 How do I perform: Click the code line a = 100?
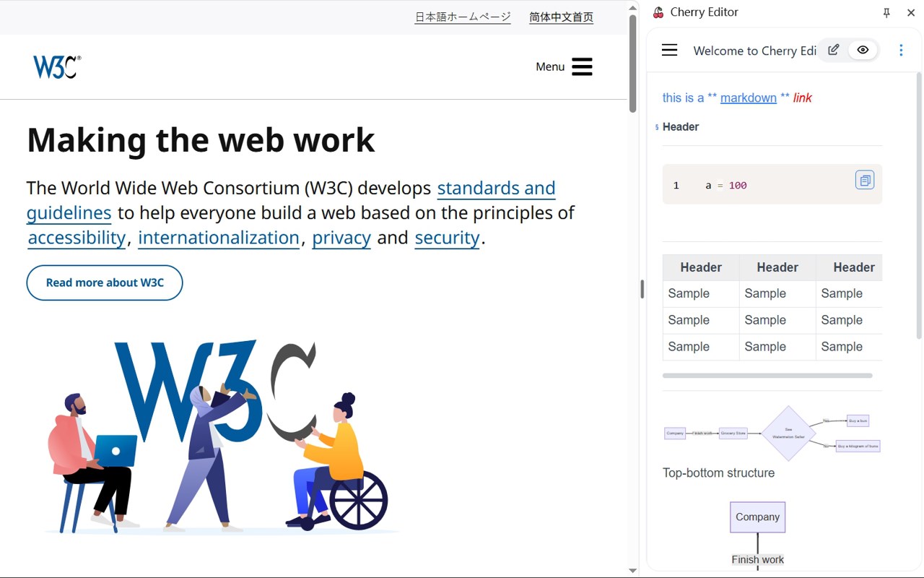[726, 186]
